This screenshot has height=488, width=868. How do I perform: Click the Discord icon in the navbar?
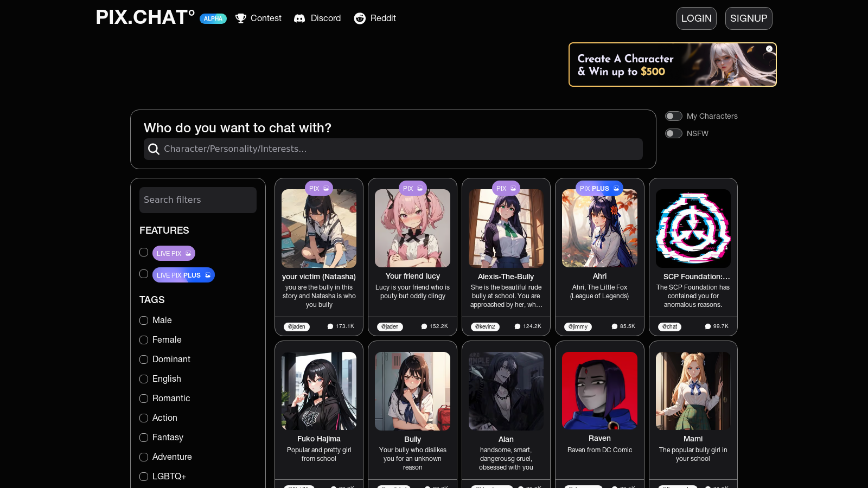[x=299, y=18]
